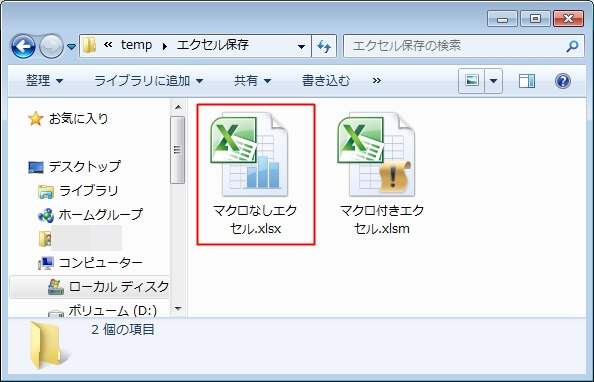The height and width of the screenshot is (382, 594).
Task: Click navigation pane scrollbar down arrow
Action: pos(178,308)
